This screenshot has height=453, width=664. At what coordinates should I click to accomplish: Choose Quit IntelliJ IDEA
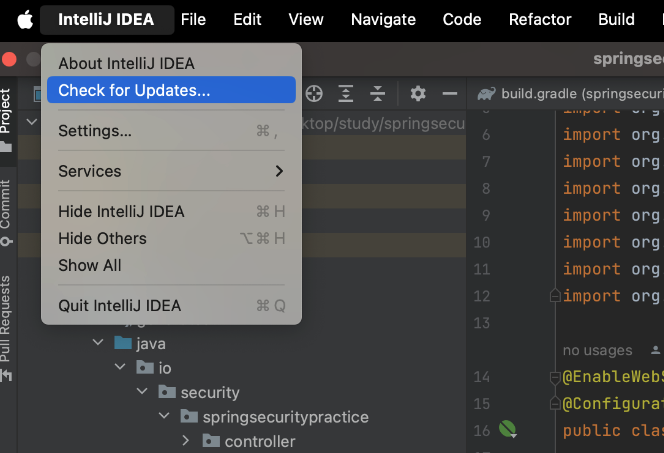(x=171, y=306)
